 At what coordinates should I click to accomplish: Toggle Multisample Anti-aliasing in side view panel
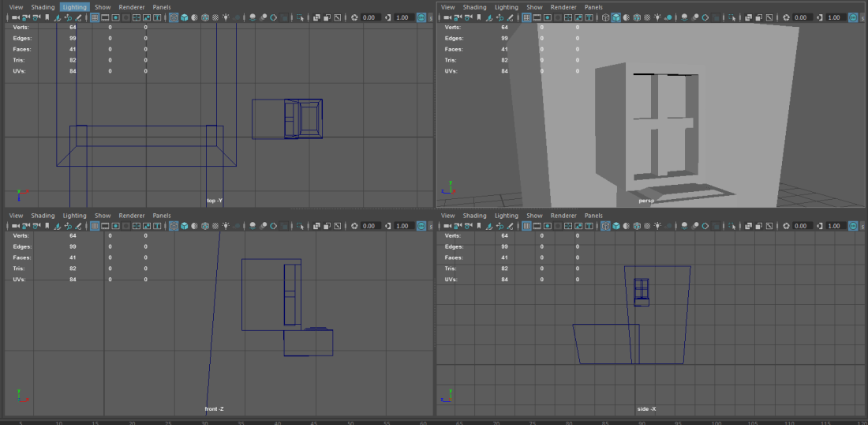click(705, 226)
